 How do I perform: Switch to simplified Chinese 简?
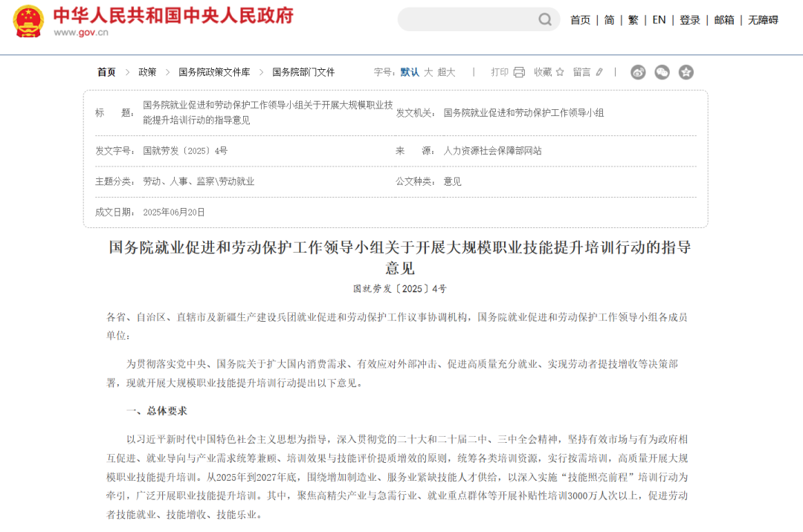point(609,20)
